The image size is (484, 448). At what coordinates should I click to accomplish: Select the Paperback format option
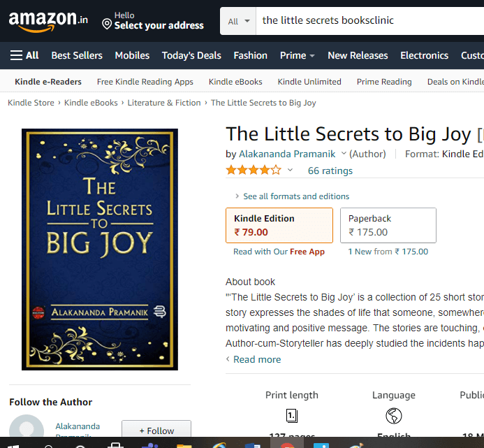pos(388,225)
